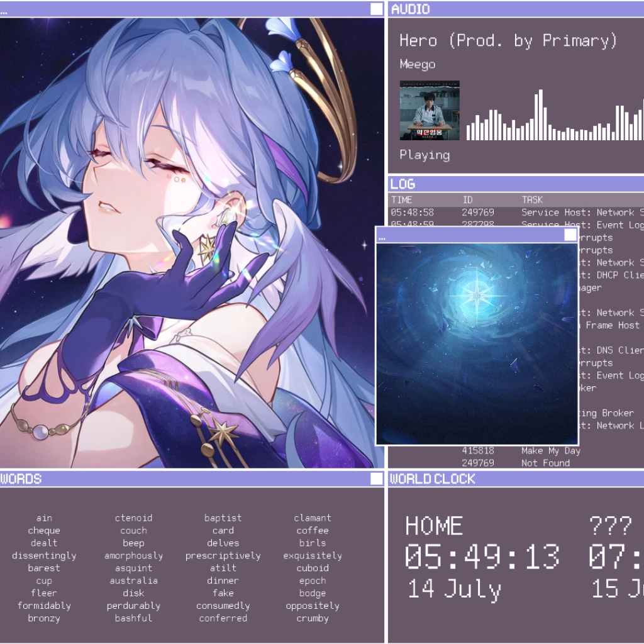Click the TIME column header in LOG
This screenshot has width=644, height=644.
(401, 200)
